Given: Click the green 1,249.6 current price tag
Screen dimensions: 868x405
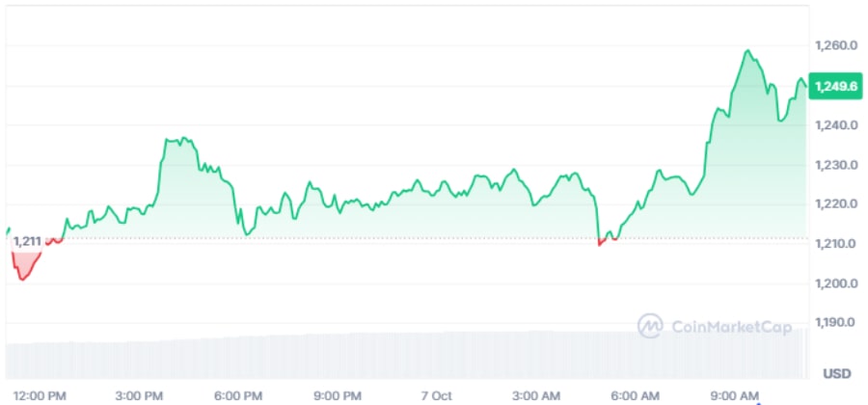Looking at the screenshot, I should (834, 87).
